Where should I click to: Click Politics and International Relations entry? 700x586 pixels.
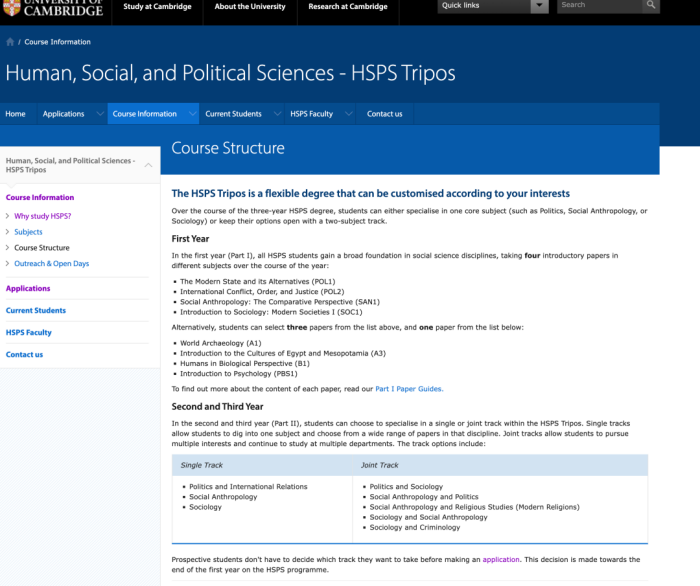pos(248,487)
